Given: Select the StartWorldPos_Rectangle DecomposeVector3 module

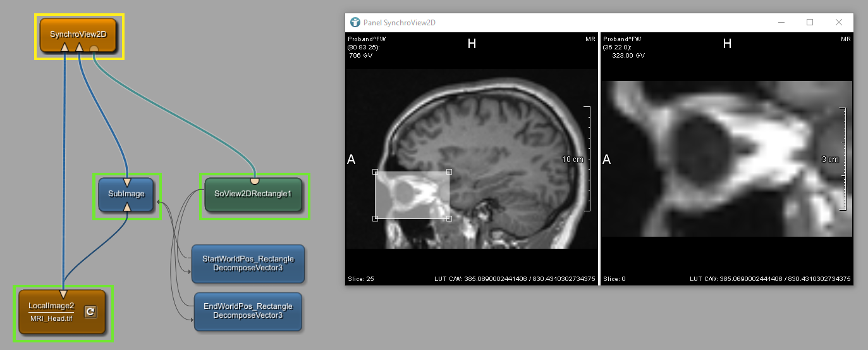Looking at the screenshot, I should click(x=247, y=263).
